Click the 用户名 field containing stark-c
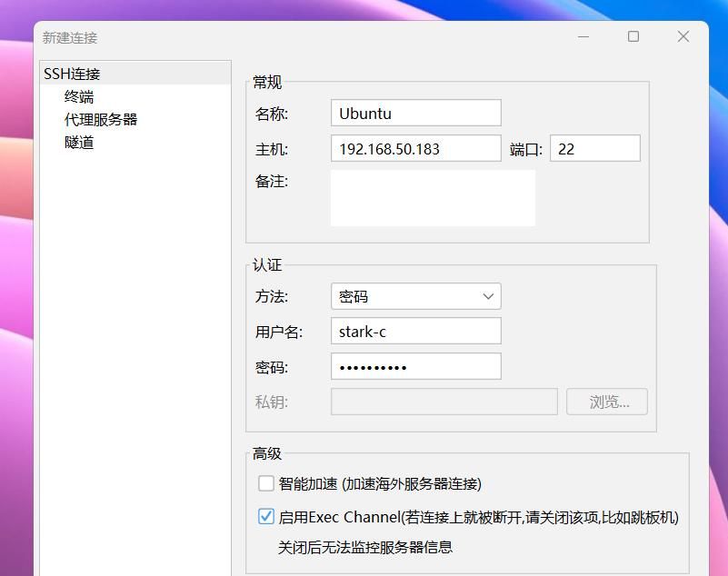Viewport: 728px width, 576px height. (416, 332)
